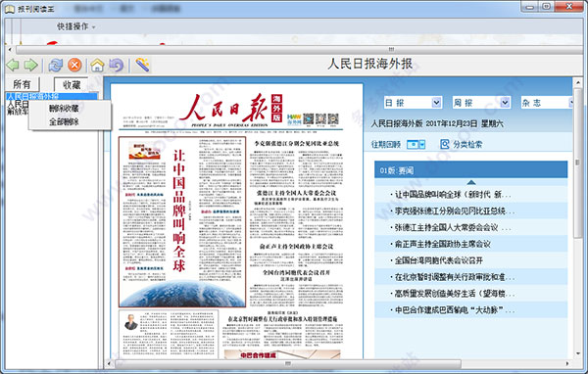Open the 周报 dropdown list
Screen dimensions: 588x374
505,103
